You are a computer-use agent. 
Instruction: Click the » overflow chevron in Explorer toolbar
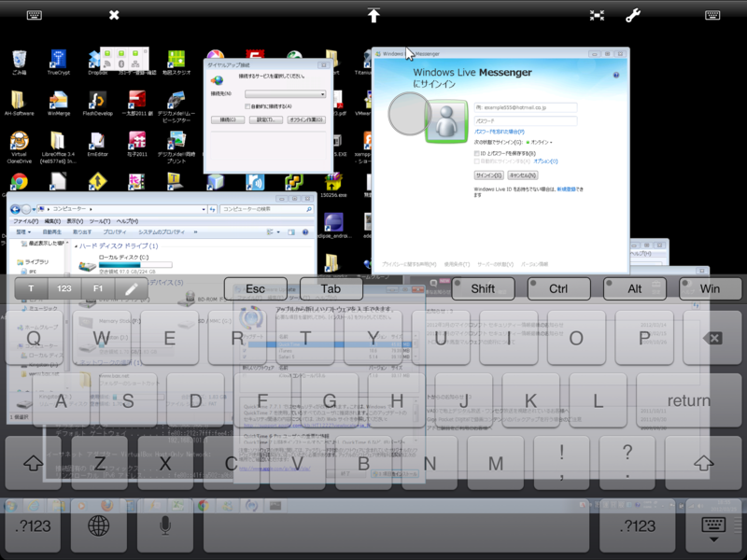(195, 231)
